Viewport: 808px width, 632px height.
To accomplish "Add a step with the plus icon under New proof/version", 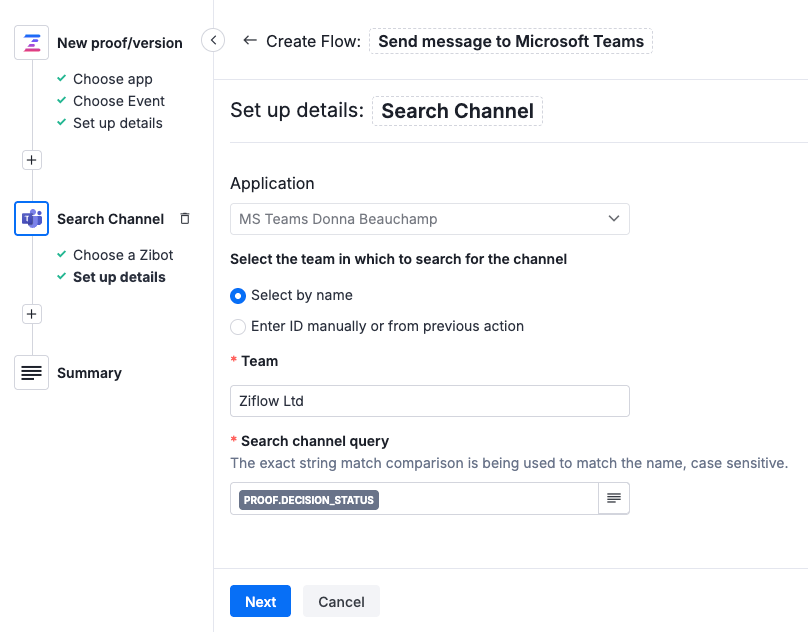I will [x=31, y=159].
